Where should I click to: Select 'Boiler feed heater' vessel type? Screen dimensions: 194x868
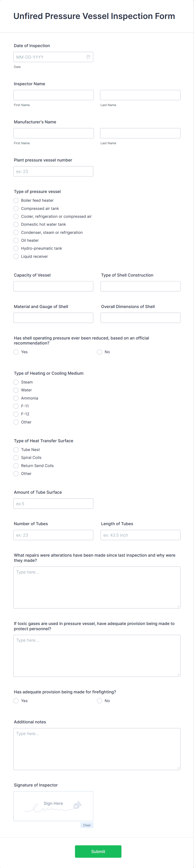click(x=16, y=200)
